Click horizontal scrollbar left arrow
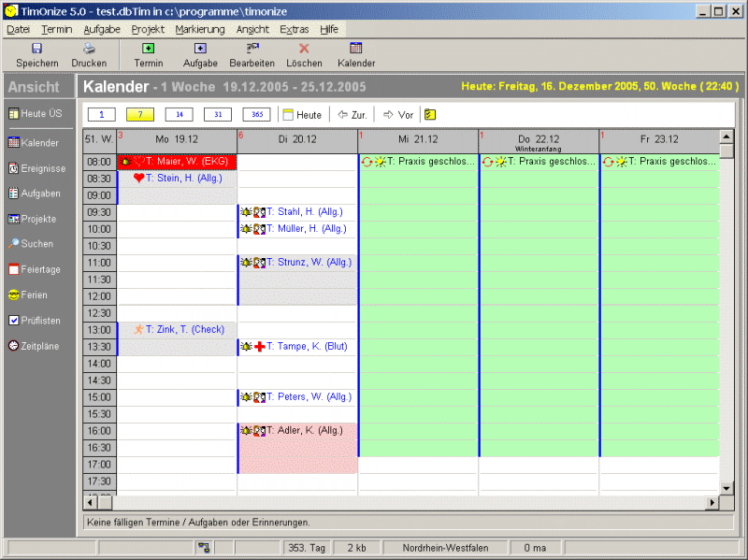Image resolution: width=748 pixels, height=560 pixels. pos(91,502)
